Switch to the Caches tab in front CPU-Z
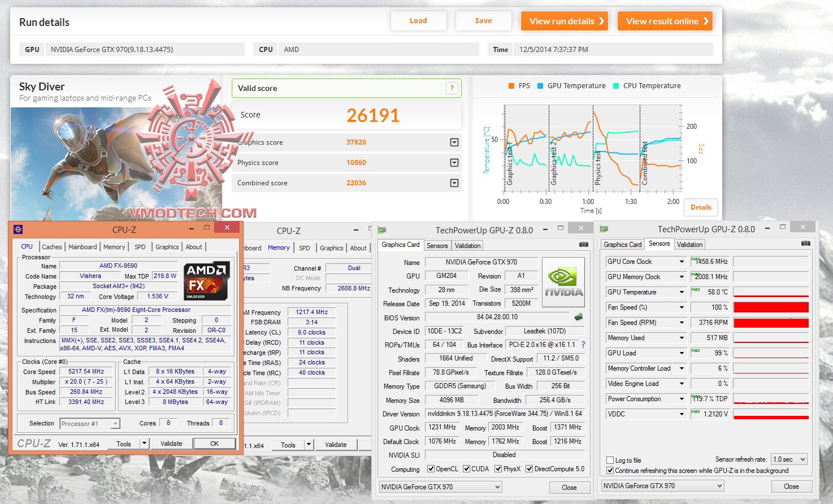Image resolution: width=833 pixels, height=504 pixels. (x=52, y=247)
